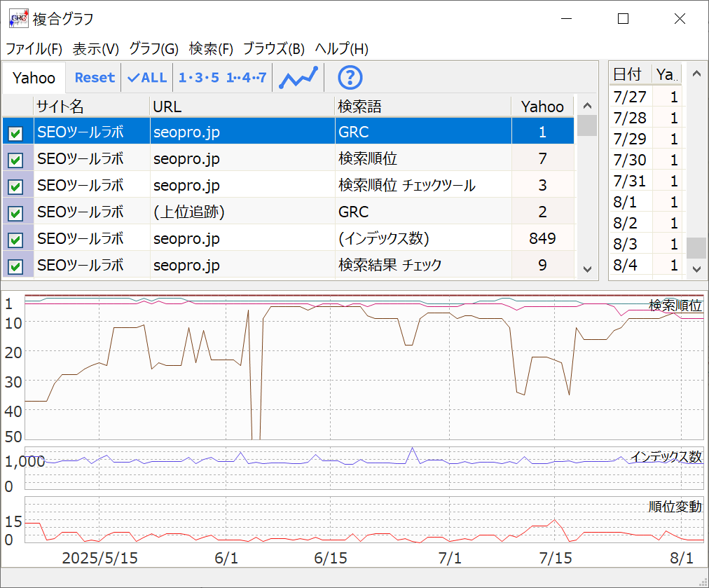Toggle checkbox for the 検索順位 row ranked 7
709x588 pixels.
[15, 160]
